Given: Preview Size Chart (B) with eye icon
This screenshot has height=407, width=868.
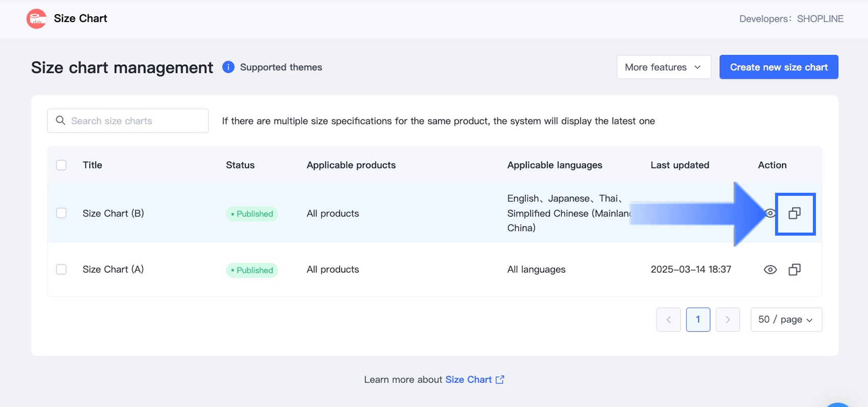Looking at the screenshot, I should [x=771, y=213].
